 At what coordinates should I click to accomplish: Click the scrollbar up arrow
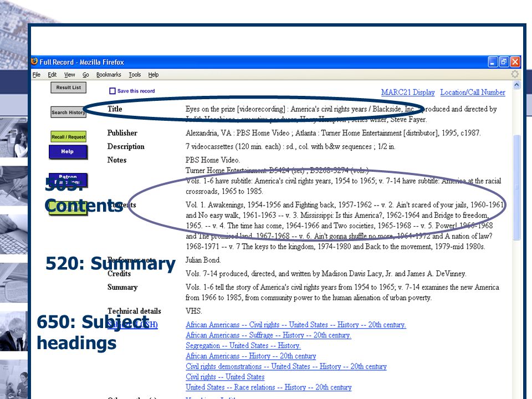(516, 85)
